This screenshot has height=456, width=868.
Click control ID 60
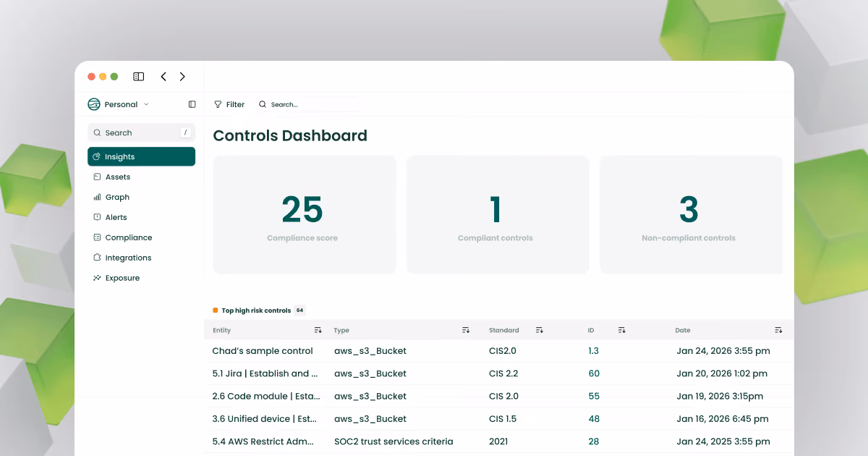(x=594, y=373)
